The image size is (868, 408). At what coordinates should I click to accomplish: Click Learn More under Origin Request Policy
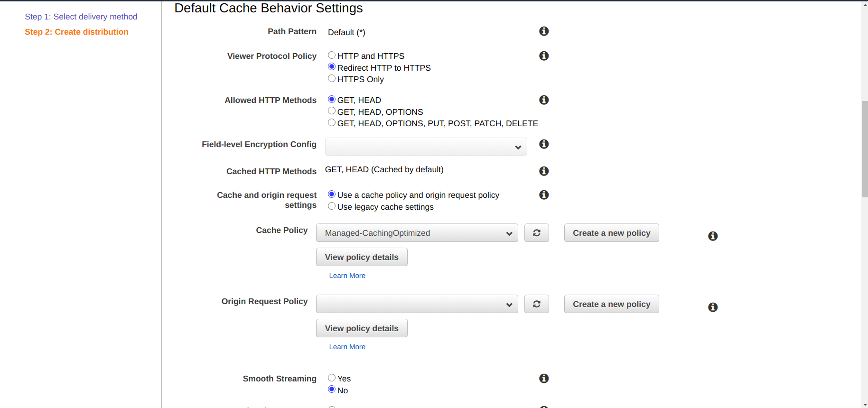pos(347,347)
